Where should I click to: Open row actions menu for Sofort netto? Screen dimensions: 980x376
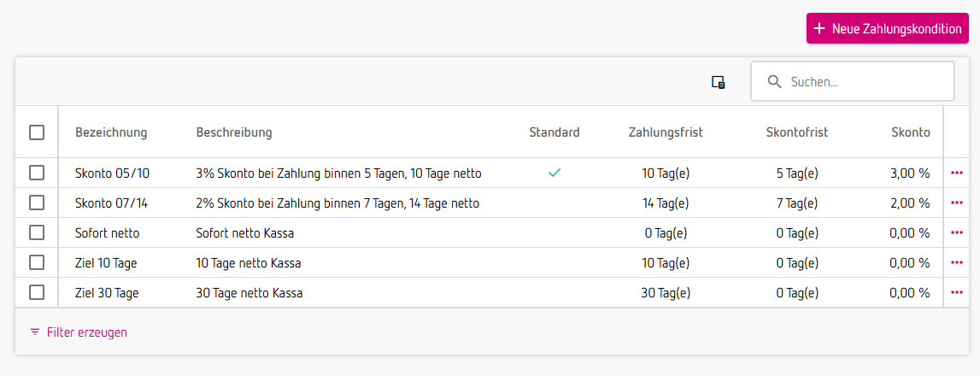pos(957,232)
